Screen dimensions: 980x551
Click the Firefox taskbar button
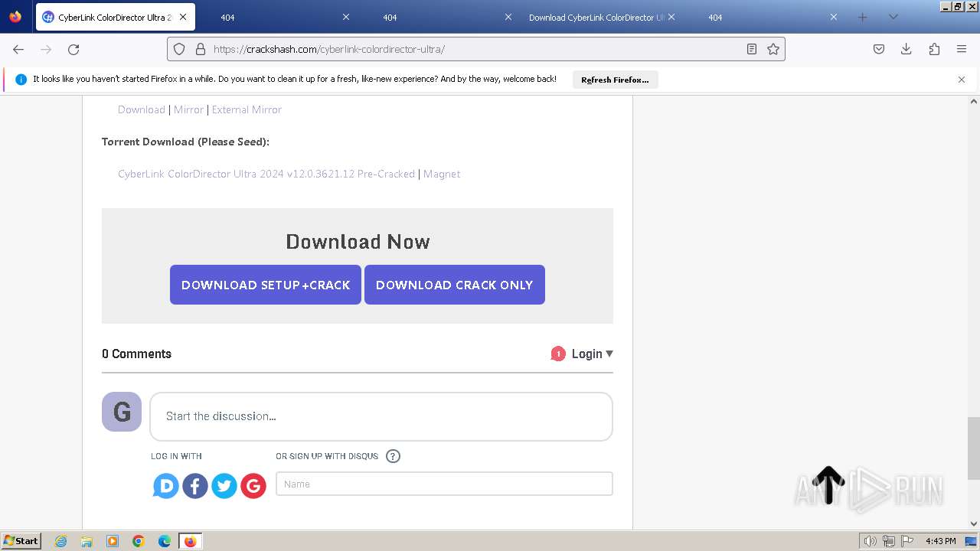(x=190, y=541)
